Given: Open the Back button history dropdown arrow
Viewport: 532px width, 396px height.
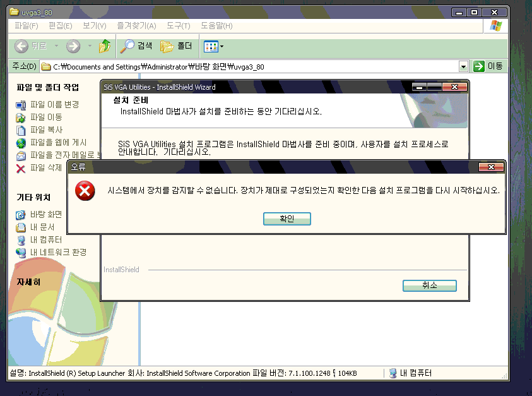Looking at the screenshot, I should click(56, 46).
